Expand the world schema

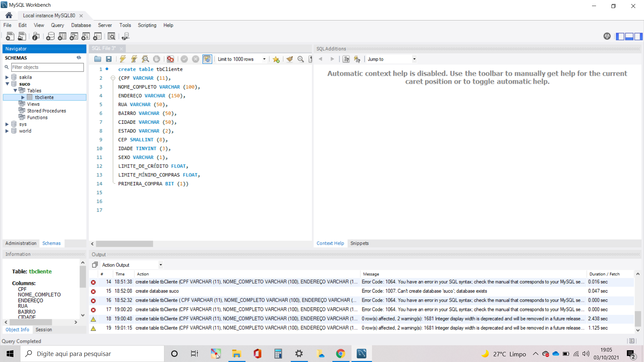point(7,131)
